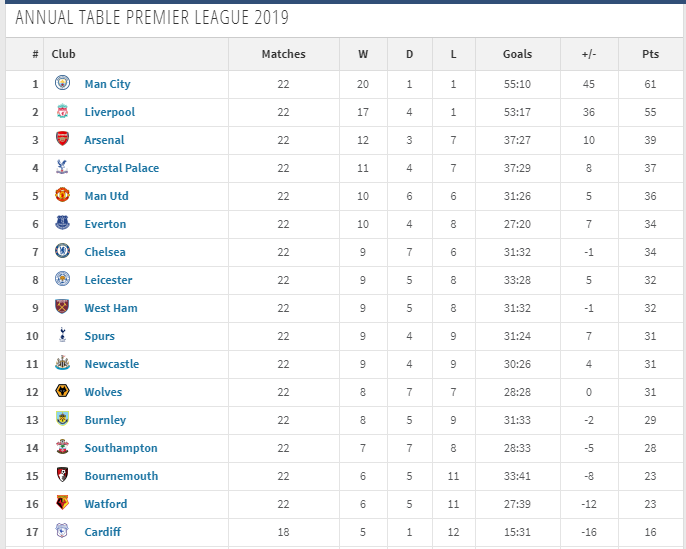Open the Bournemouth team link

pos(121,476)
